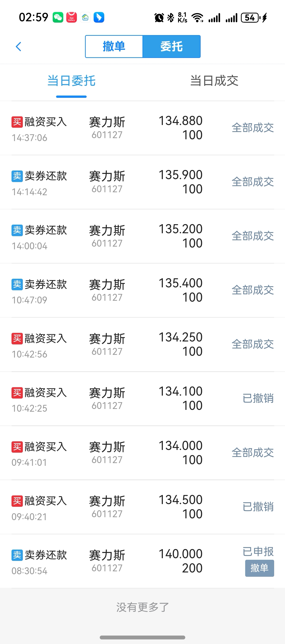Tap the blue 卖 badge at 08:30:54
The height and width of the screenshot is (644, 285).
pos(17,555)
